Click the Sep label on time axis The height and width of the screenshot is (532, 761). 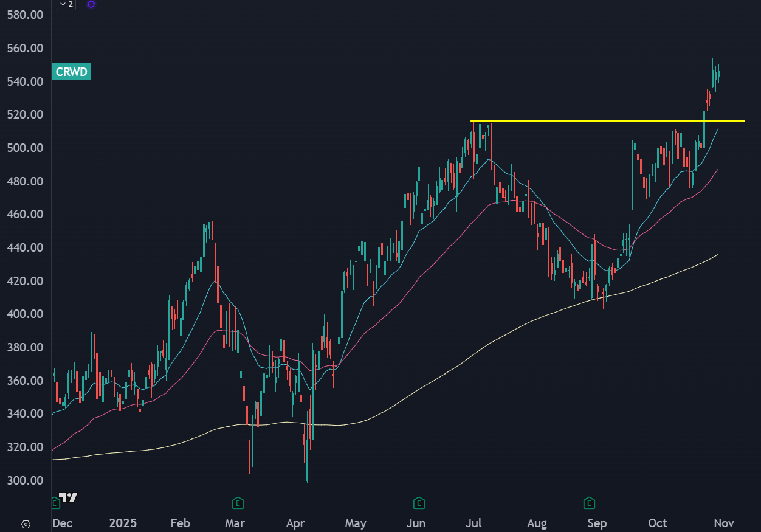pos(597,523)
